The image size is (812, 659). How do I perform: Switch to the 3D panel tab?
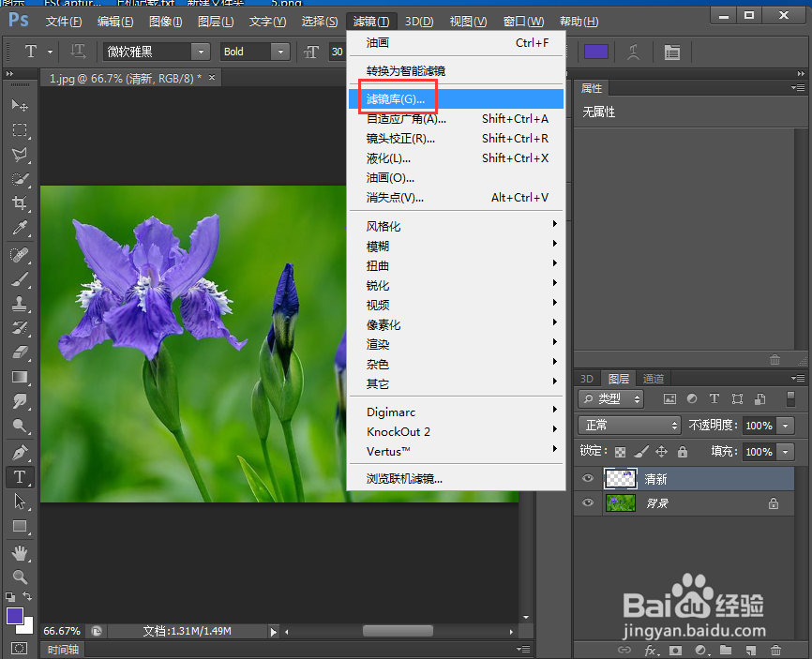(587, 379)
